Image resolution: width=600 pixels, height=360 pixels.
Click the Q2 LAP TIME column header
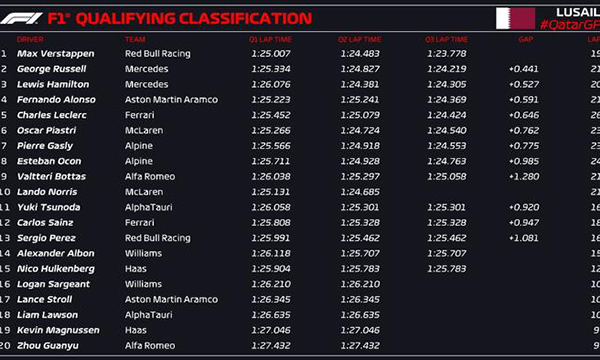click(359, 39)
